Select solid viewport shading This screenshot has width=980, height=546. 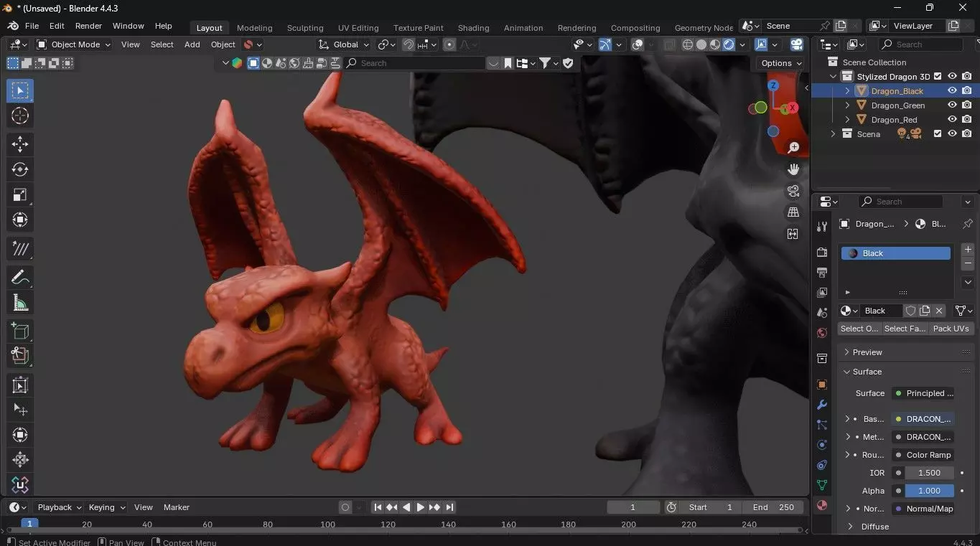(x=701, y=44)
